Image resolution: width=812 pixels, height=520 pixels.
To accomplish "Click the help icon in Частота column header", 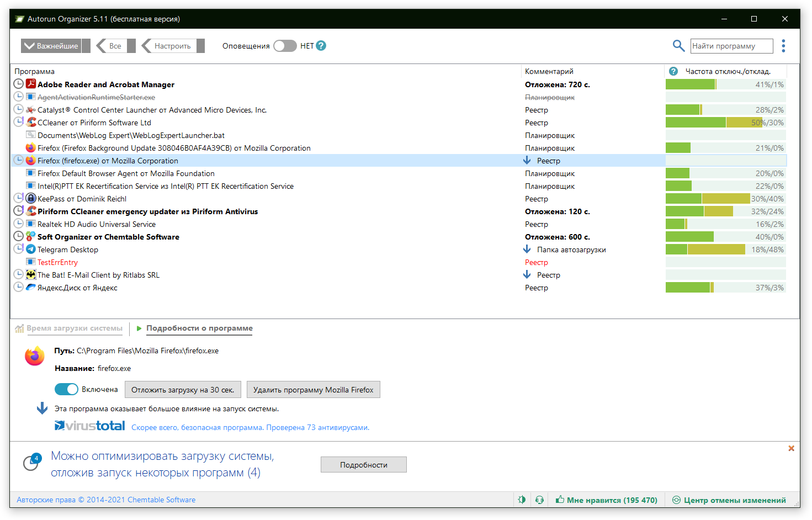I will point(673,71).
